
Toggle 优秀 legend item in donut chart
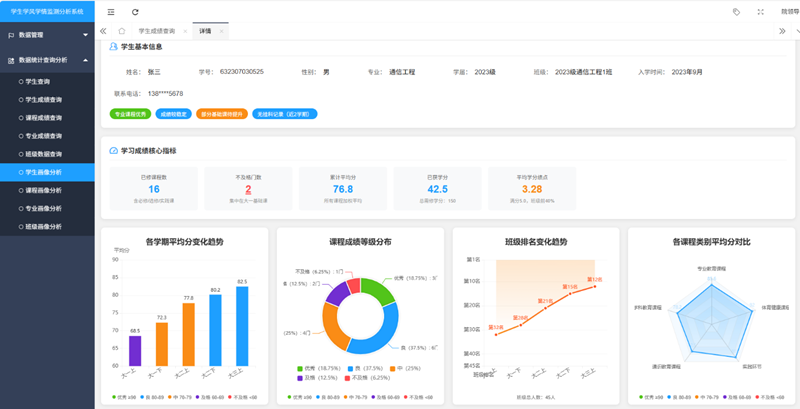pos(310,367)
